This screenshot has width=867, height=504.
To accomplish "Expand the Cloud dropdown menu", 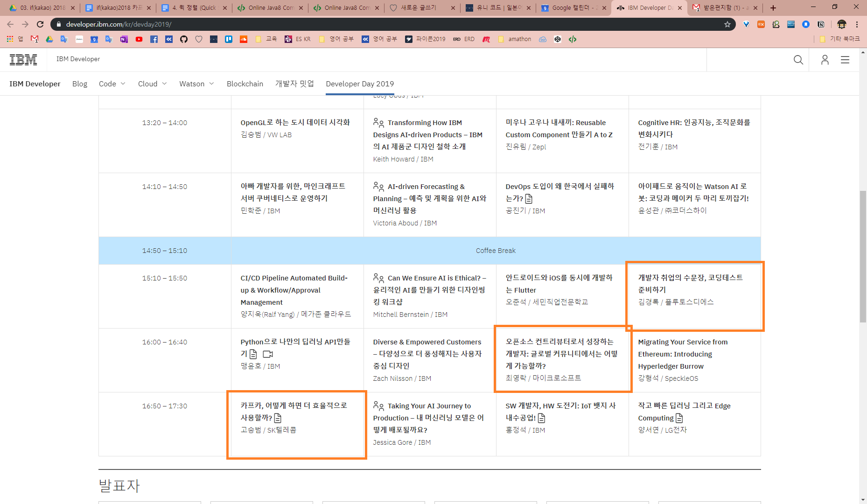I will pyautogui.click(x=152, y=84).
